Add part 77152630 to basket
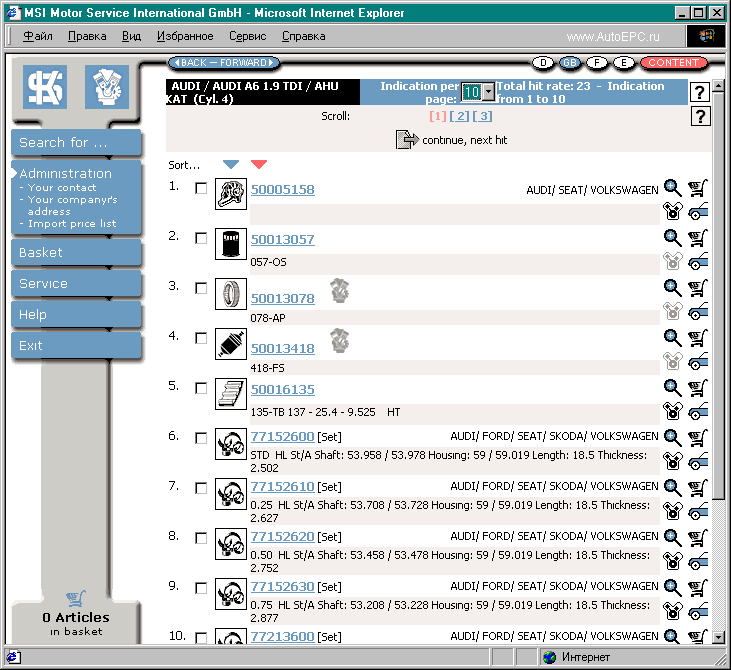731x670 pixels. click(x=698, y=587)
